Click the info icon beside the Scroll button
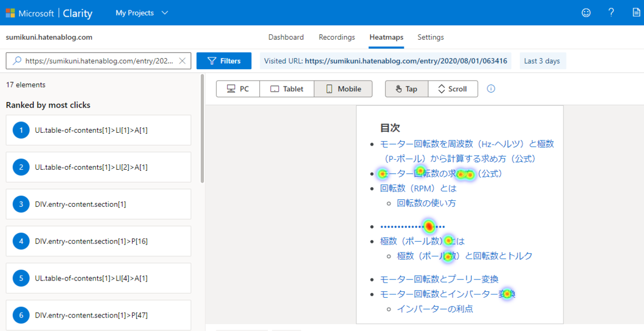 (x=491, y=89)
